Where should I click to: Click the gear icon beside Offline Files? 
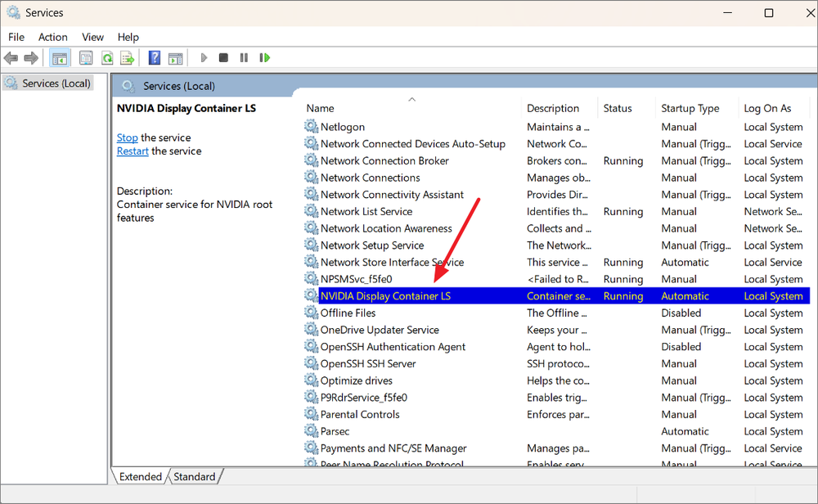[312, 313]
